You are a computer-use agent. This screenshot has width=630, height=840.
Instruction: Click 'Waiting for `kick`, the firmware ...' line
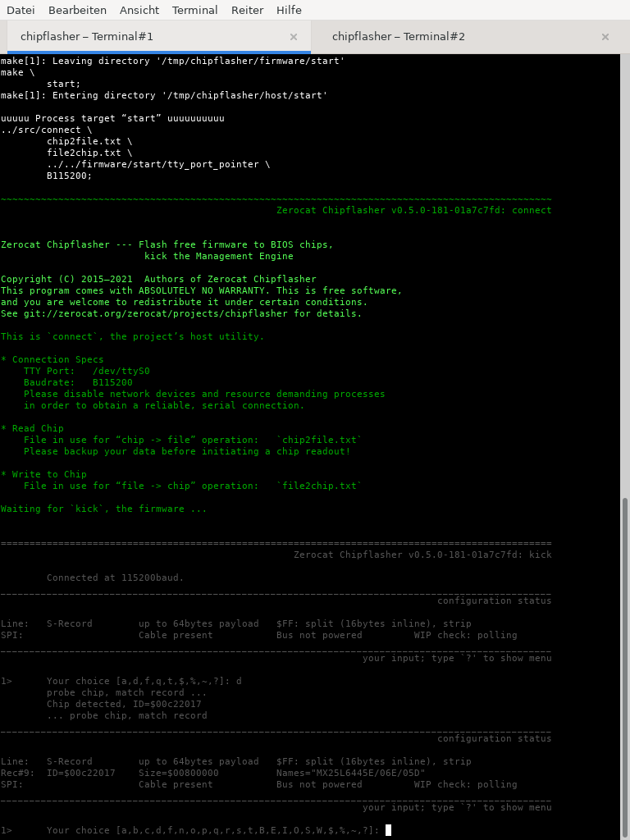(x=103, y=509)
